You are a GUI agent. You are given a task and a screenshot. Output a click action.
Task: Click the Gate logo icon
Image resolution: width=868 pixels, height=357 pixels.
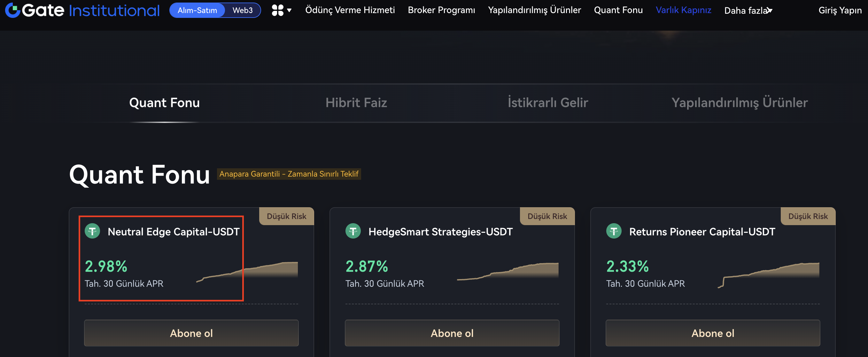13,10
